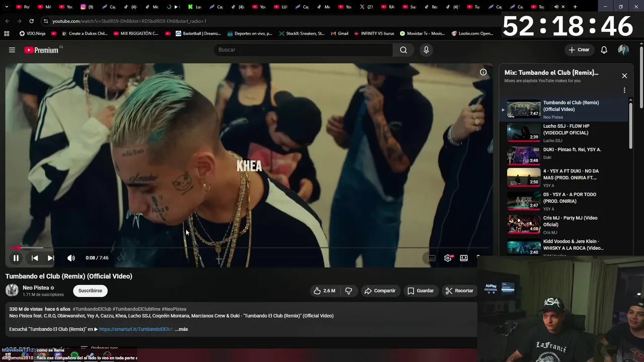Open the Crear menu
The width and height of the screenshot is (644, 362).
click(x=579, y=50)
